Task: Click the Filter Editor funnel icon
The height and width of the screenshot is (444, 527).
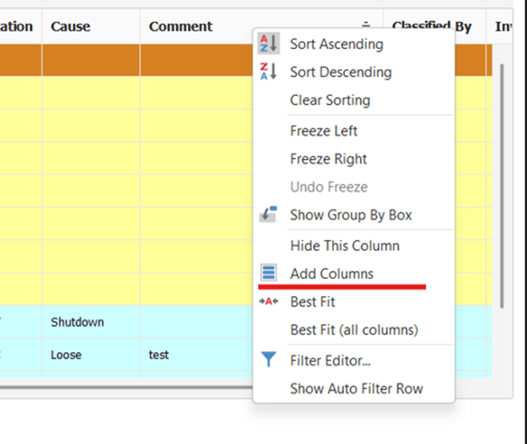Action: pos(269,359)
